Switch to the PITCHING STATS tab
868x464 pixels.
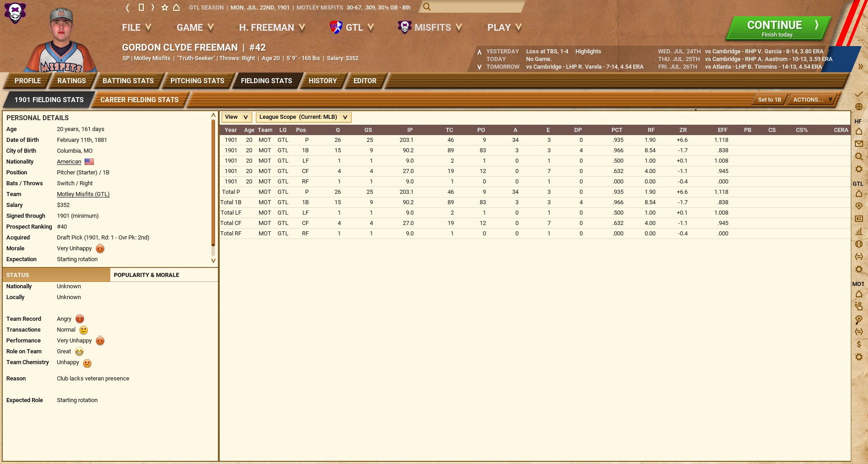(197, 81)
